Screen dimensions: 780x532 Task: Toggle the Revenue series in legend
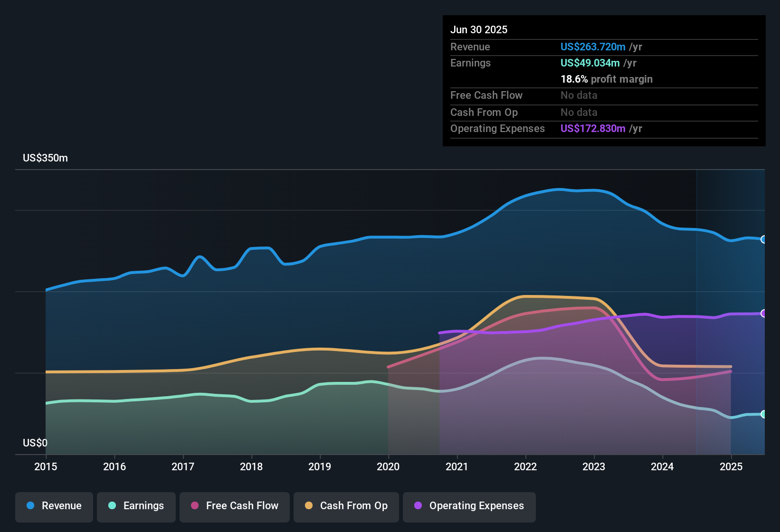click(54, 506)
